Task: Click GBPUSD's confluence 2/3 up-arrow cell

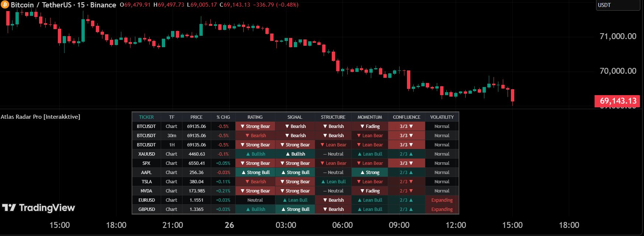Action: tap(406, 209)
